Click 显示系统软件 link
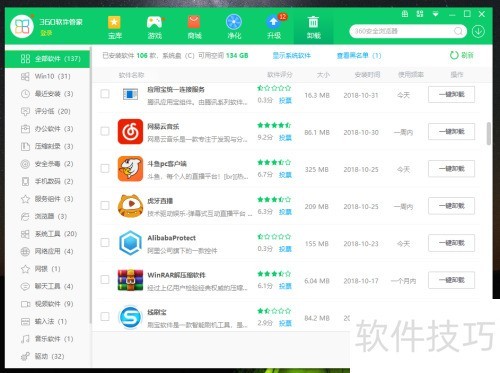 point(291,55)
